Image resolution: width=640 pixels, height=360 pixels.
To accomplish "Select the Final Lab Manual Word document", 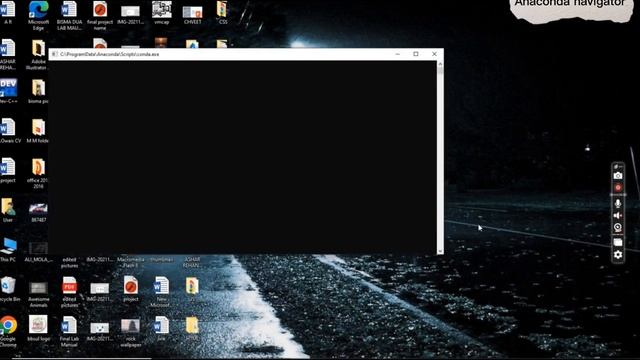I will (69, 331).
